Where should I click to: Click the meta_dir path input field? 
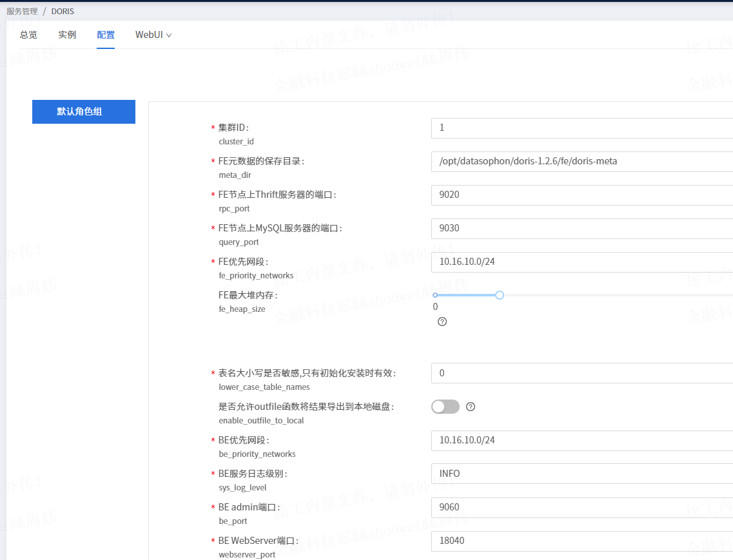[x=582, y=161]
